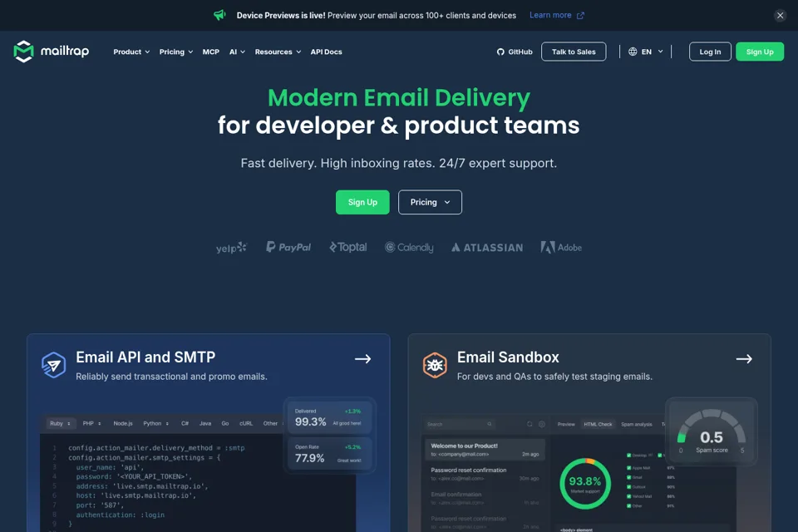The image size is (798, 532).
Task: Click the arrow on Email API and SMTP card
Action: (x=363, y=359)
